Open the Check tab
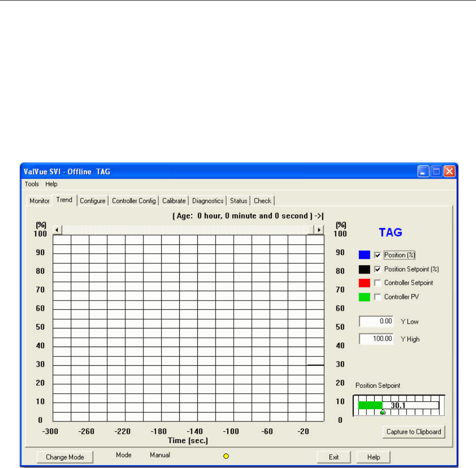 (x=262, y=201)
